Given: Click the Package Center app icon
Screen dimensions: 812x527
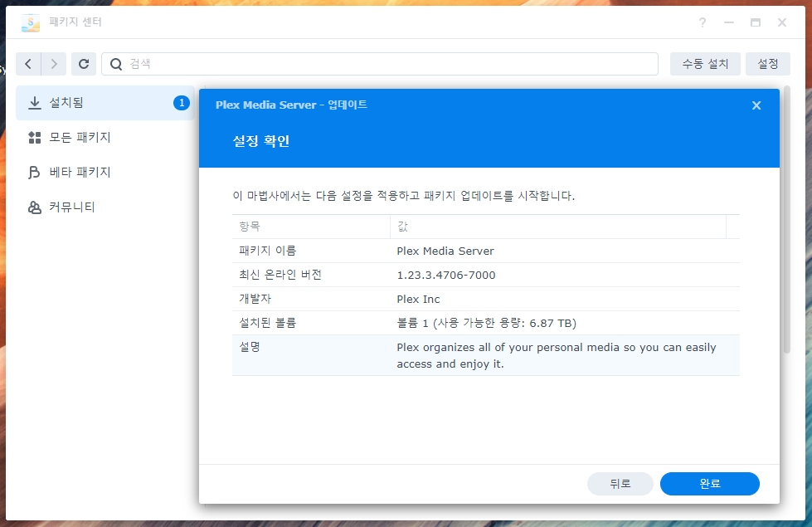Looking at the screenshot, I should coord(30,22).
